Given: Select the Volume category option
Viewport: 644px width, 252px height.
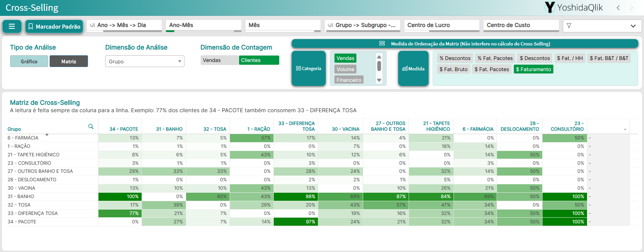Looking at the screenshot, I should [346, 69].
